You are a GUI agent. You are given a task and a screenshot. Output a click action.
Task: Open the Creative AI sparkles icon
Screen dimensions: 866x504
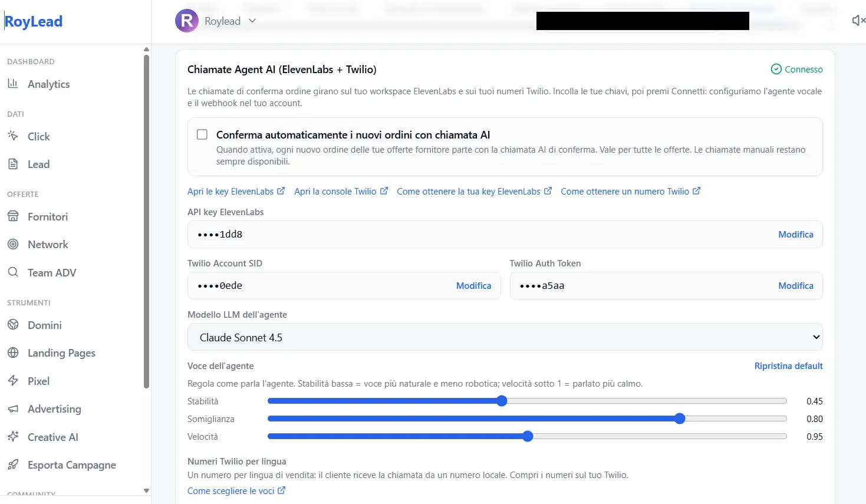(x=13, y=437)
